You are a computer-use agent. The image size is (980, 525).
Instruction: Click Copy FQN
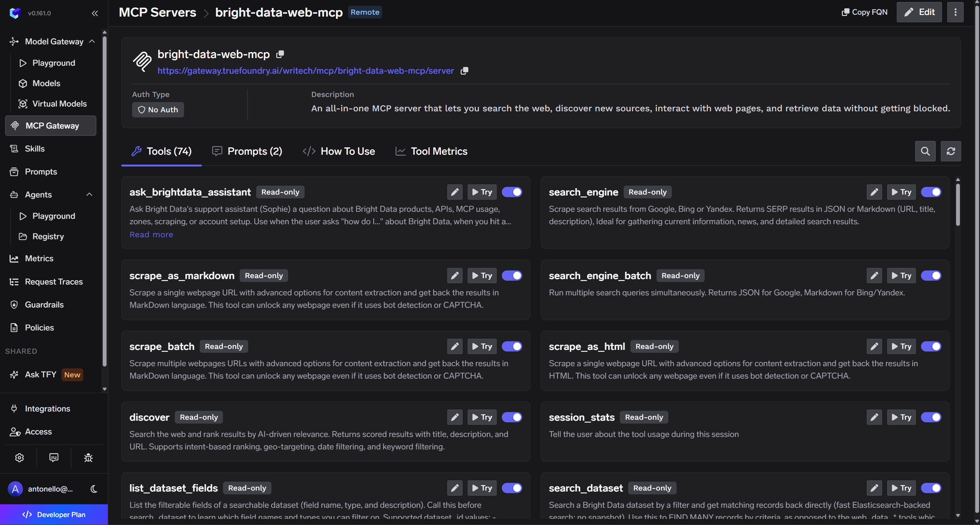tap(864, 12)
